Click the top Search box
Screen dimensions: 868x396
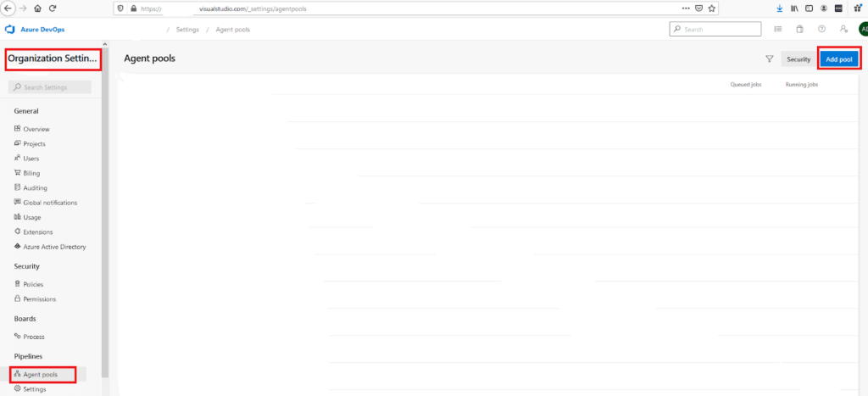click(x=715, y=30)
